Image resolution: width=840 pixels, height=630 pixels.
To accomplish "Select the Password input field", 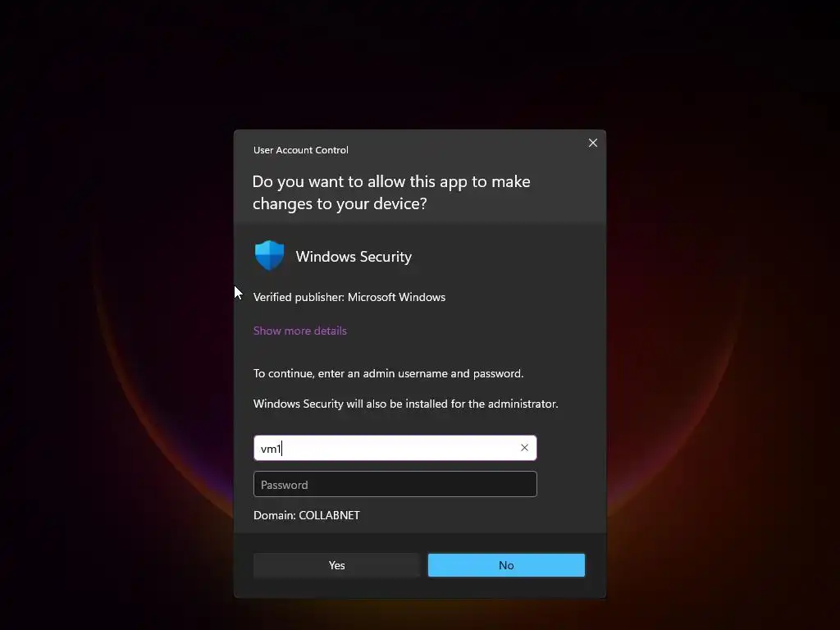I will [x=395, y=484].
